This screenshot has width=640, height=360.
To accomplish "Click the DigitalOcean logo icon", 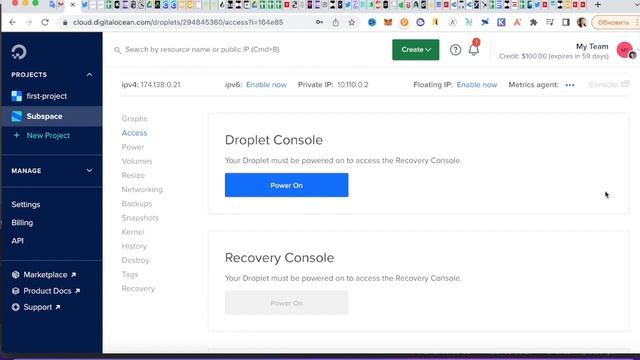I will click(x=19, y=52).
